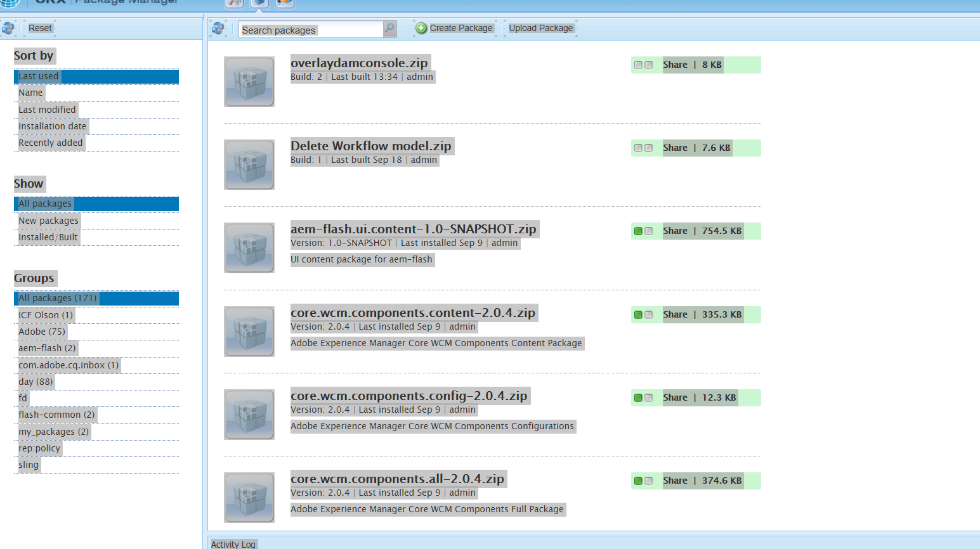Select the tools icon in the top toolbar
980x549 pixels.
pos(234,4)
